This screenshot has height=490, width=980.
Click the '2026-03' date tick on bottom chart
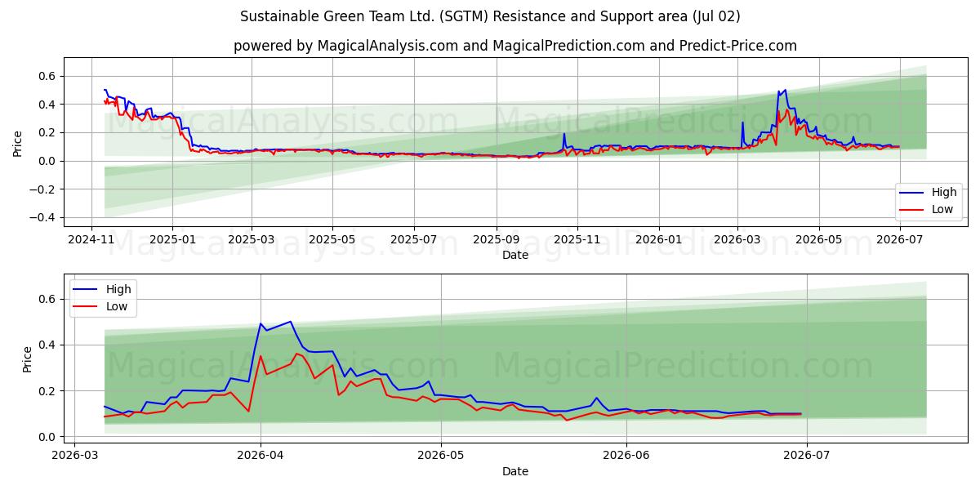point(75,456)
